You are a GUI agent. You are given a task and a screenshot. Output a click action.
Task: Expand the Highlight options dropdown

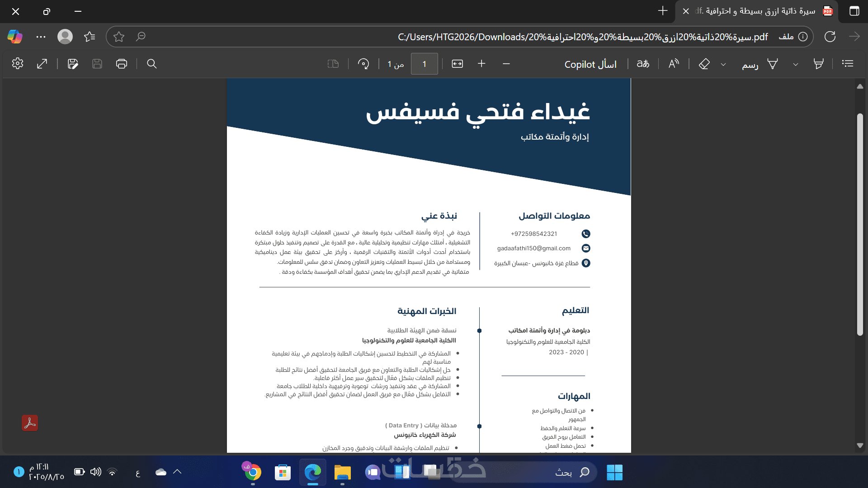point(796,64)
